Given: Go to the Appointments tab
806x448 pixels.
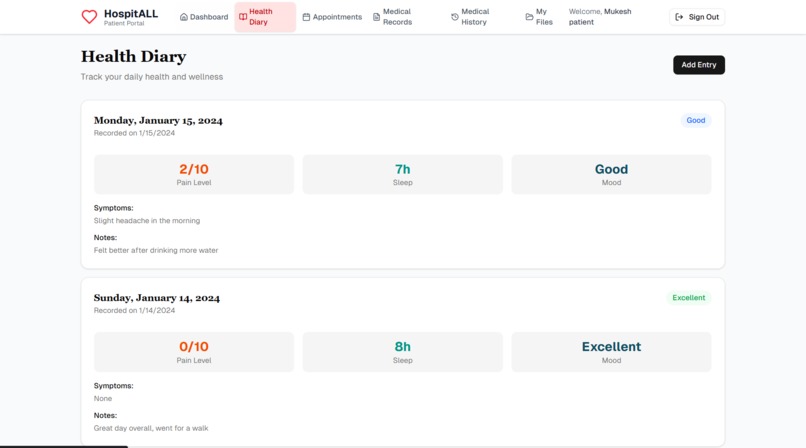Looking at the screenshot, I should click(x=332, y=17).
